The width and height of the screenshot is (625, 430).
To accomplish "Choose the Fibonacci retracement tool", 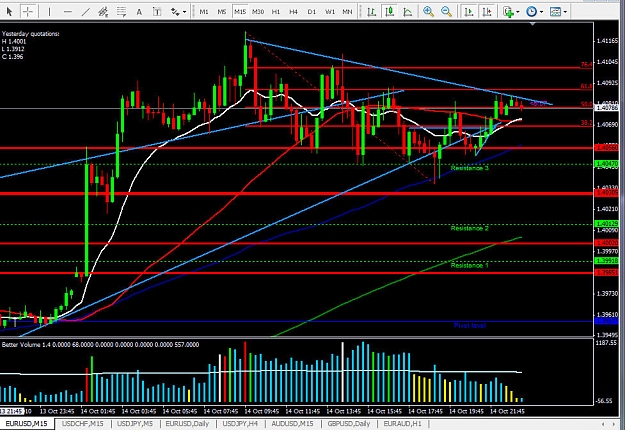I will point(122,12).
